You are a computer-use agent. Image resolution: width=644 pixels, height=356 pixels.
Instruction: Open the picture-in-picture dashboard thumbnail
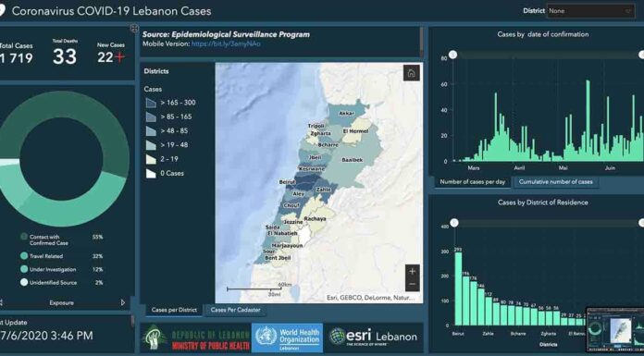coord(614,330)
